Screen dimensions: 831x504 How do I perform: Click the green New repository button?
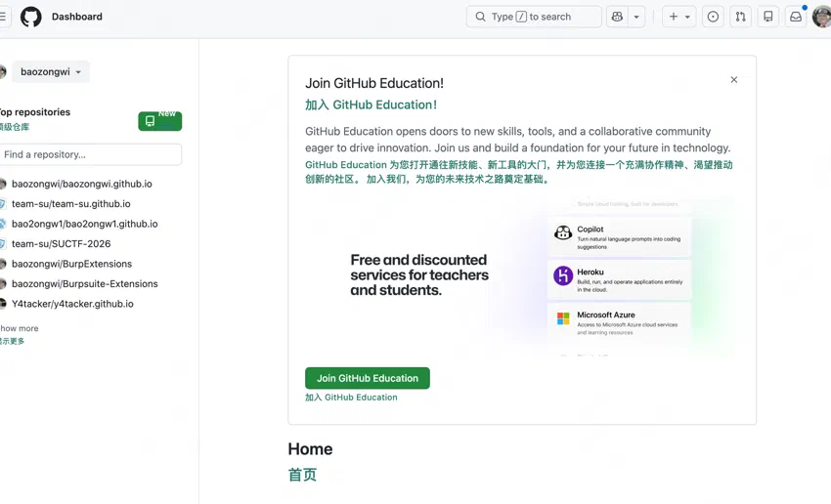(160, 121)
